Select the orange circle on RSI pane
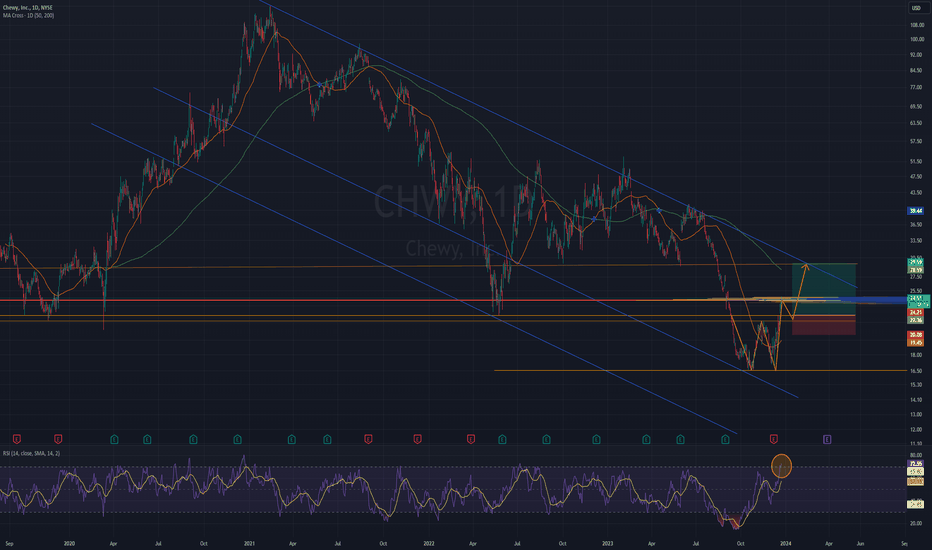Image resolution: width=932 pixels, height=550 pixels. [781, 466]
